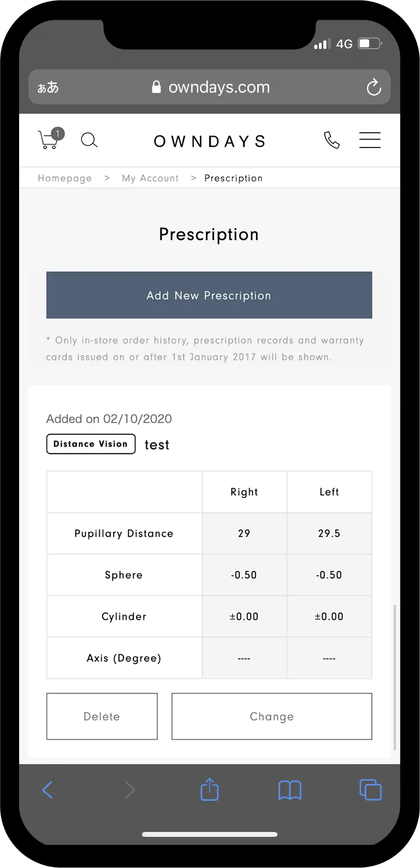Delete the test prescription

102,717
